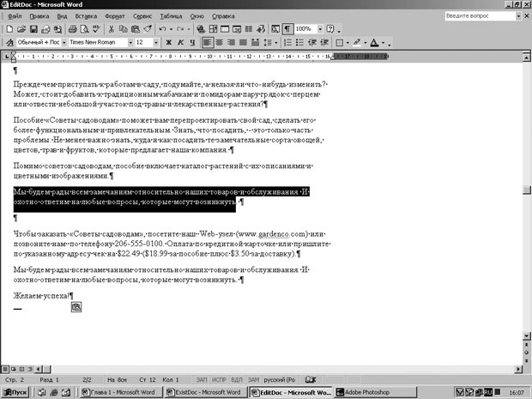Toggle underline (Ч) formatting
This screenshot has height=399, width=532.
[193, 43]
